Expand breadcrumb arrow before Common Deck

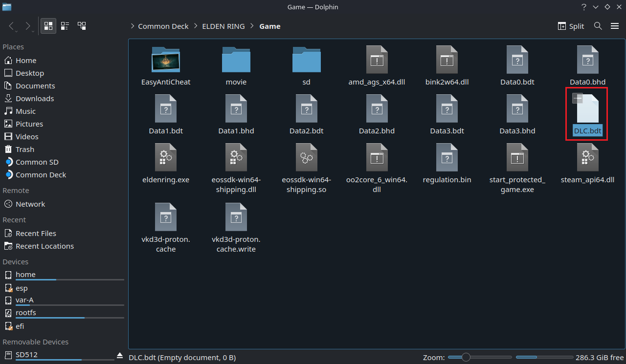tap(133, 26)
